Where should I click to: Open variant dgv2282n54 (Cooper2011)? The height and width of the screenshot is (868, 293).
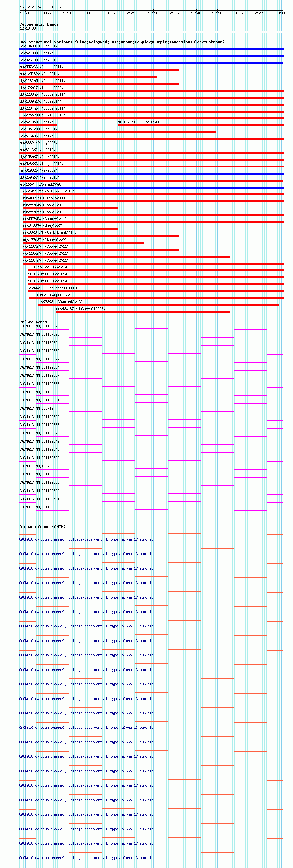click(42, 81)
